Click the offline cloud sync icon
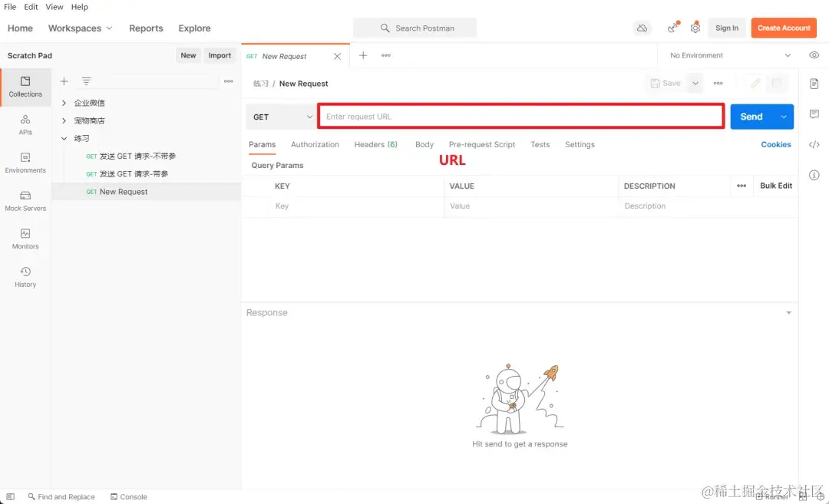The image size is (829, 504). [642, 28]
